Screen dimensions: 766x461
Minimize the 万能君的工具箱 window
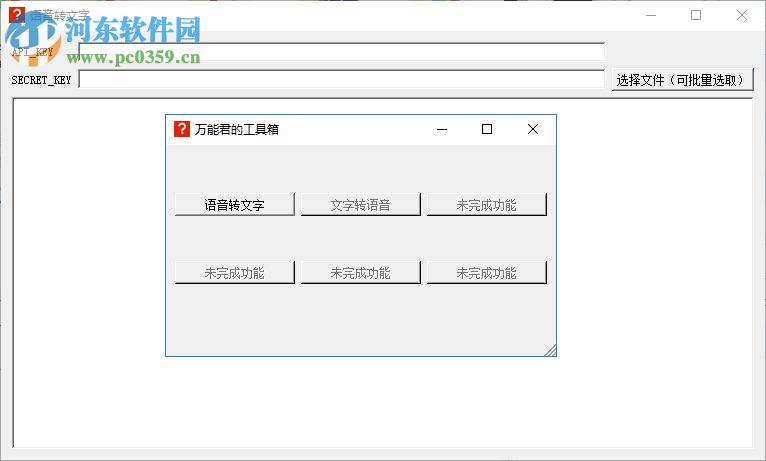pyautogui.click(x=442, y=129)
